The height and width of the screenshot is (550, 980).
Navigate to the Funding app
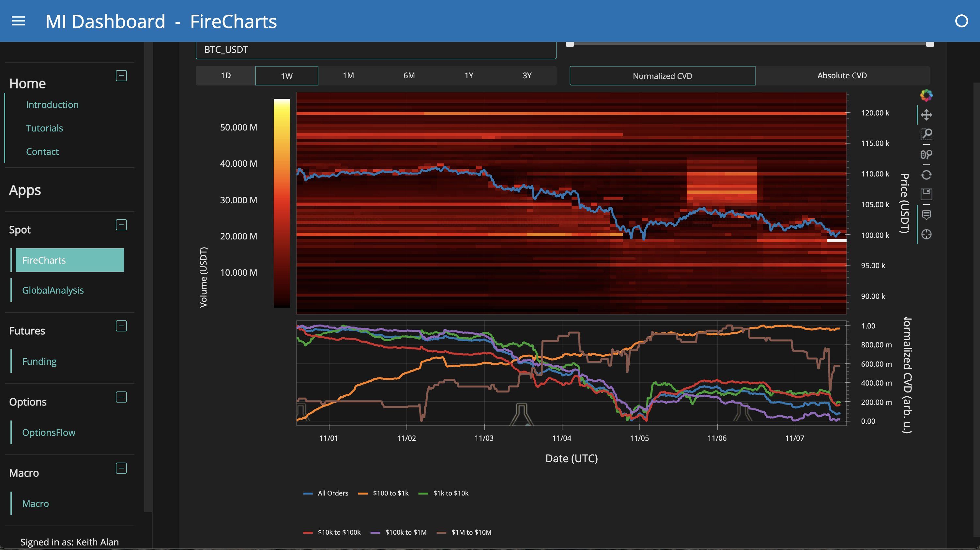pyautogui.click(x=39, y=361)
